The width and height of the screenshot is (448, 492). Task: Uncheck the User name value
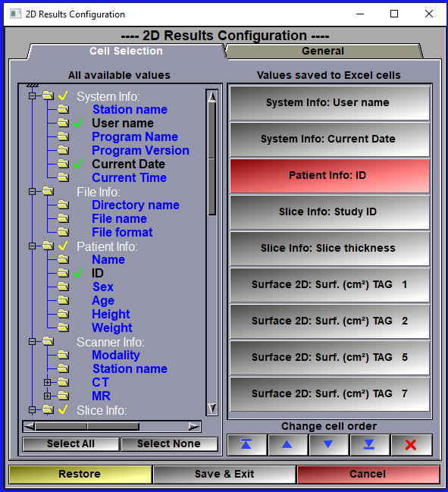pyautogui.click(x=78, y=123)
